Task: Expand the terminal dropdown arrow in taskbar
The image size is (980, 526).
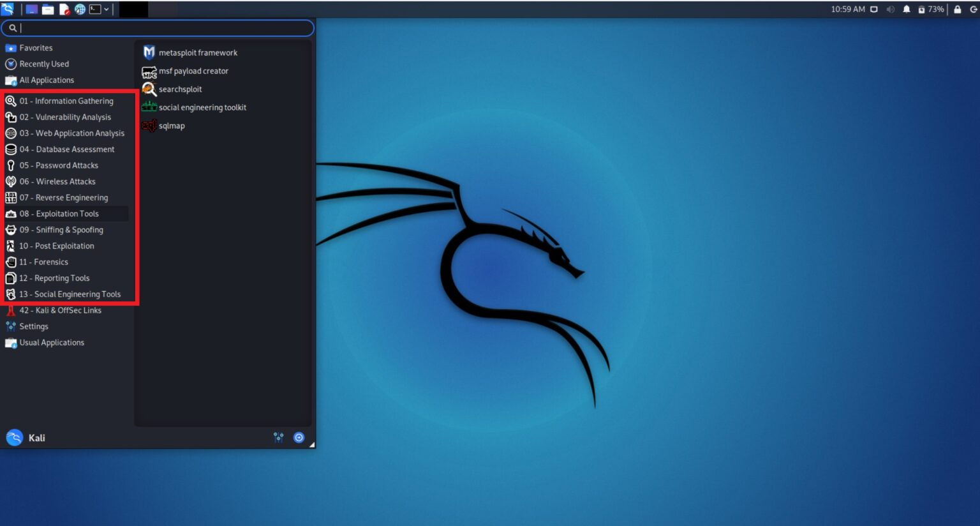Action: click(107, 9)
